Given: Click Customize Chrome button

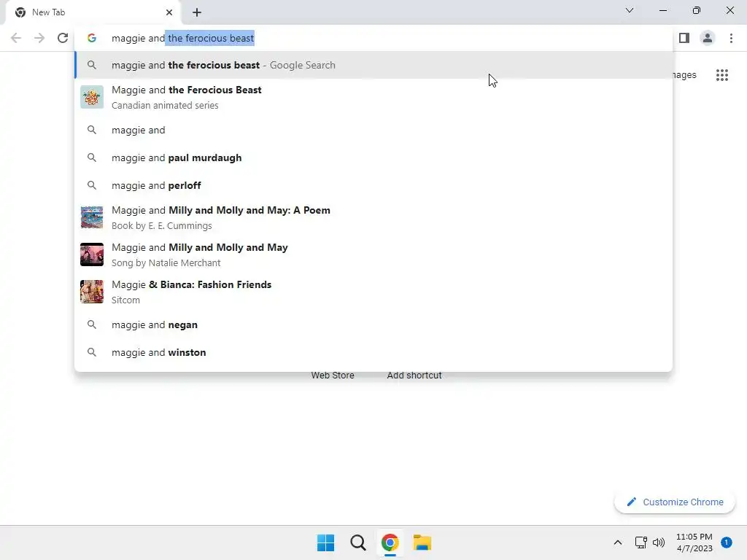Looking at the screenshot, I should click(x=675, y=502).
